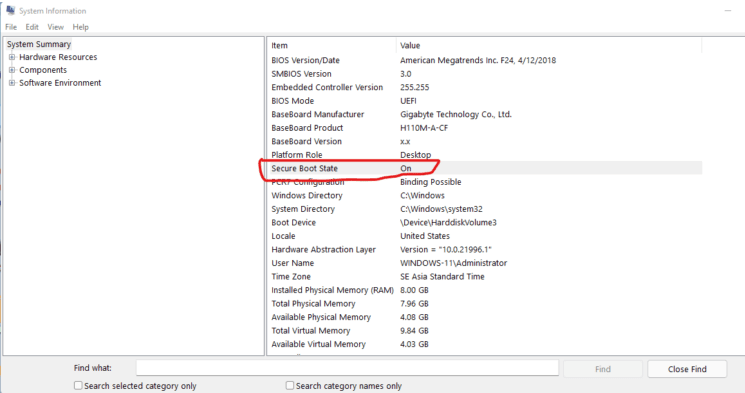Image resolution: width=745 pixels, height=393 pixels.
Task: Select the SMBIOS Version row
Action: 485,74
